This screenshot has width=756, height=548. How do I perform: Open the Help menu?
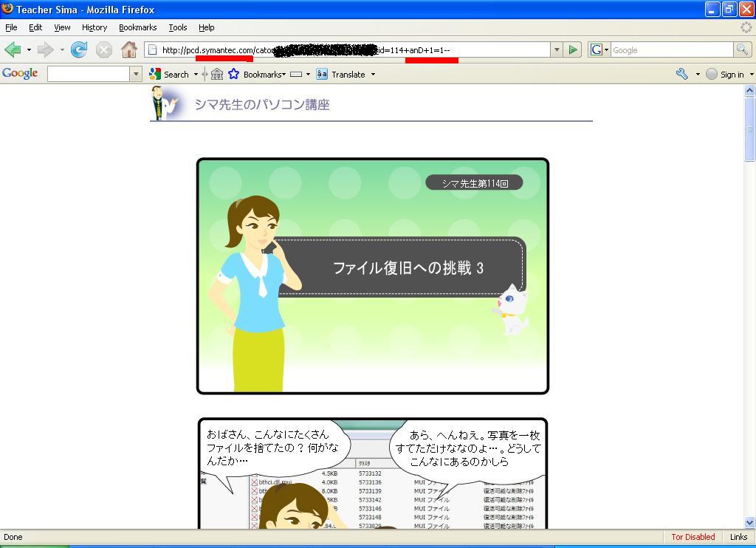point(207,27)
